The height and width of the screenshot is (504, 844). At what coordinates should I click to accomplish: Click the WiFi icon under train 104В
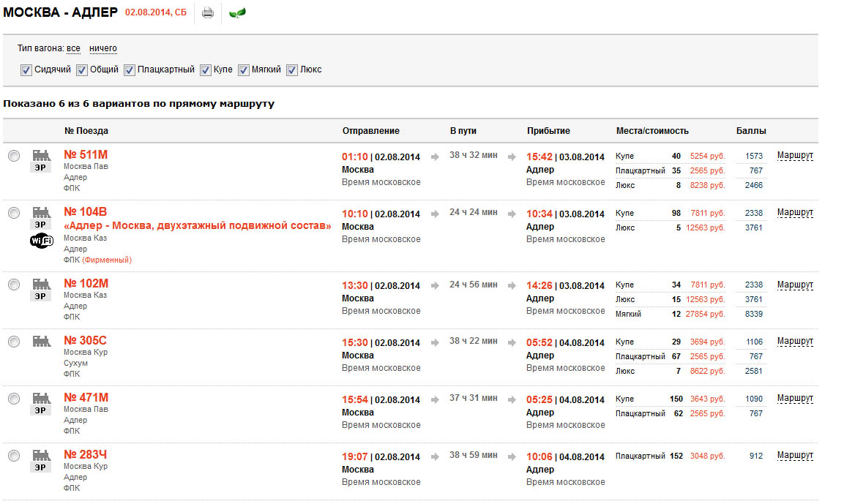pos(41,241)
